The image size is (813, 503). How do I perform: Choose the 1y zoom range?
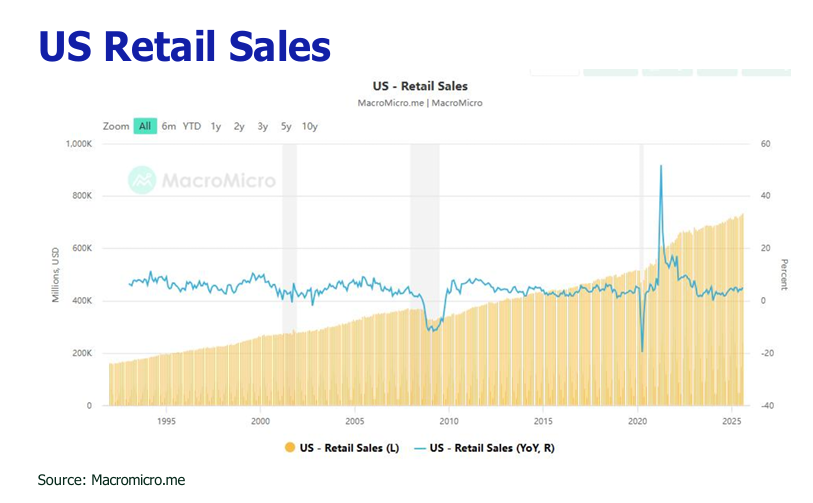[x=216, y=126]
